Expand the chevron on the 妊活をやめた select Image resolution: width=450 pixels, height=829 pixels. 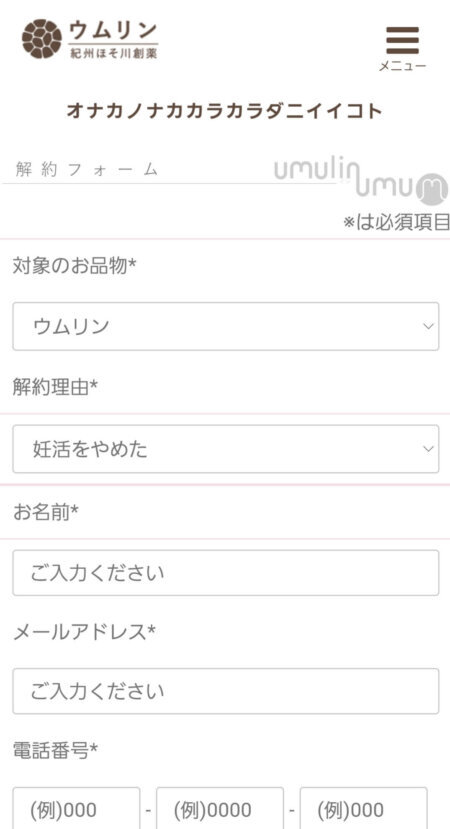428,449
